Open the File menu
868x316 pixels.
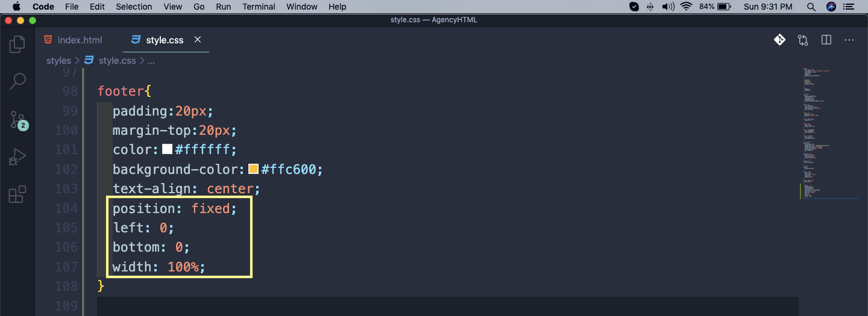72,7
